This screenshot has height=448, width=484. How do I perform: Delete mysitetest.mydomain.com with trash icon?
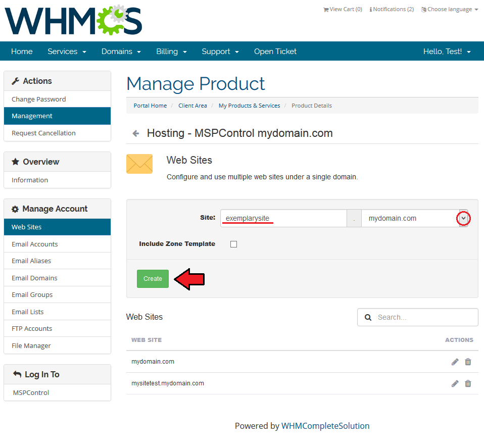(468, 383)
